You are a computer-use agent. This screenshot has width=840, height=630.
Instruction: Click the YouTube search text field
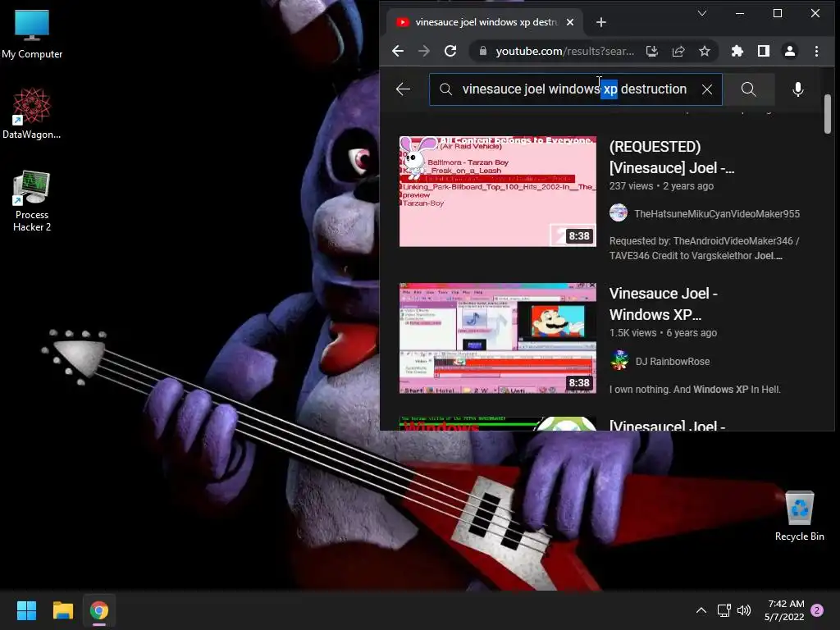pyautogui.click(x=575, y=89)
